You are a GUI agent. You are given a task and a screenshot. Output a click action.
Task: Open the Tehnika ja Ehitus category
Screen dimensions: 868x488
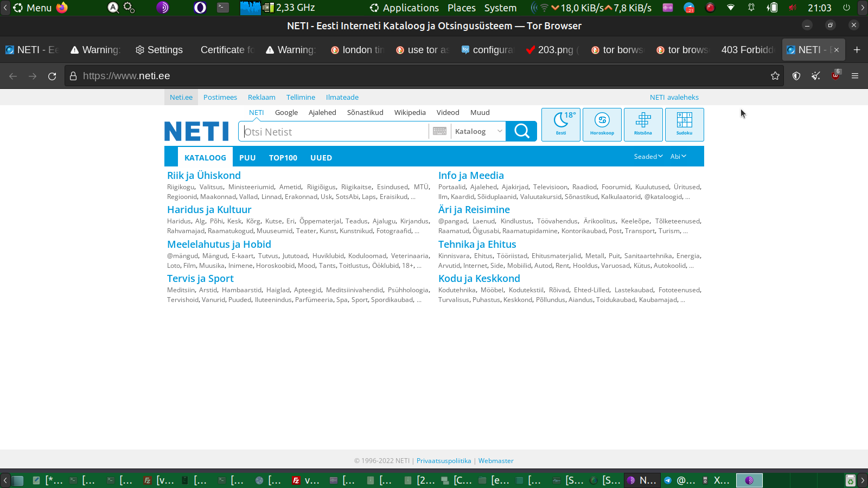click(477, 245)
